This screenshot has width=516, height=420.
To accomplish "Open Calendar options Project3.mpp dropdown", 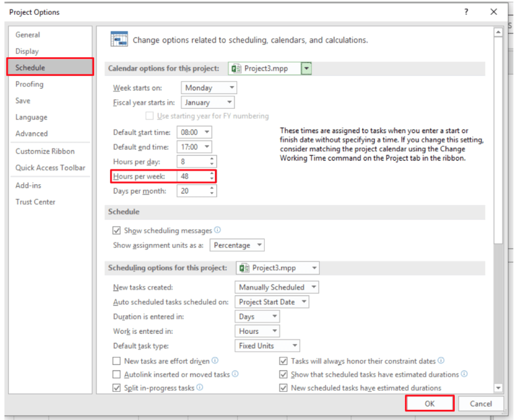I will coord(306,69).
